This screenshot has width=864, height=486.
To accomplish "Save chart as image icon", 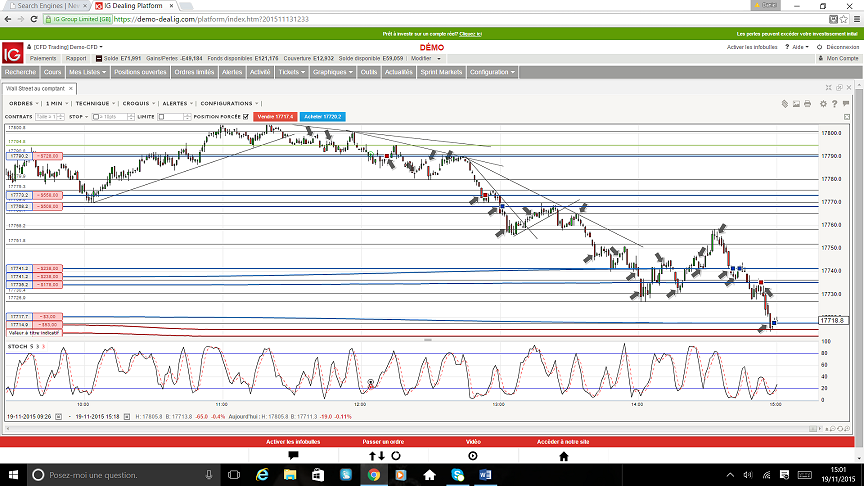I will [x=796, y=103].
